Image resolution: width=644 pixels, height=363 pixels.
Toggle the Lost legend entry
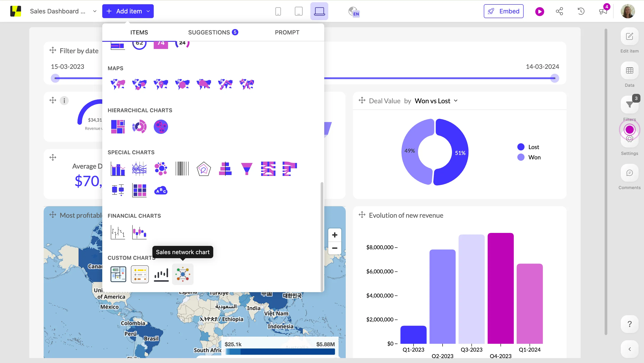coord(528,147)
